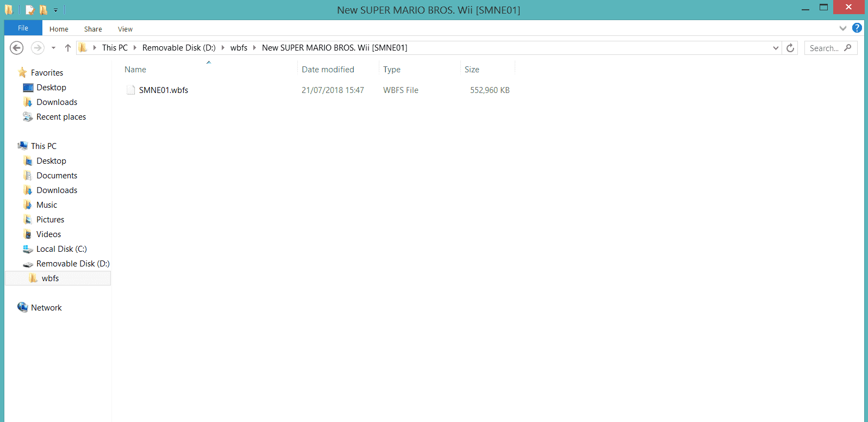Refresh the current folder view
Screen dimensions: 868x422
790,48
